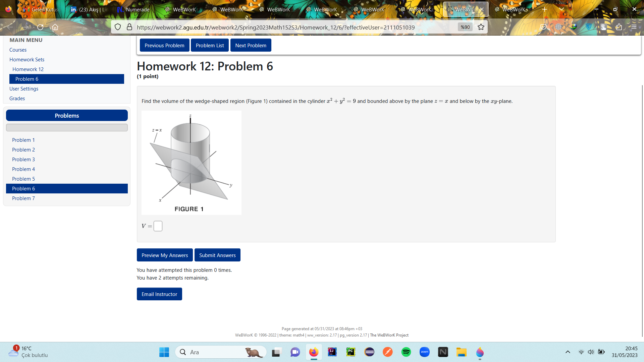Open PyCharm from the taskbar

coord(351,352)
